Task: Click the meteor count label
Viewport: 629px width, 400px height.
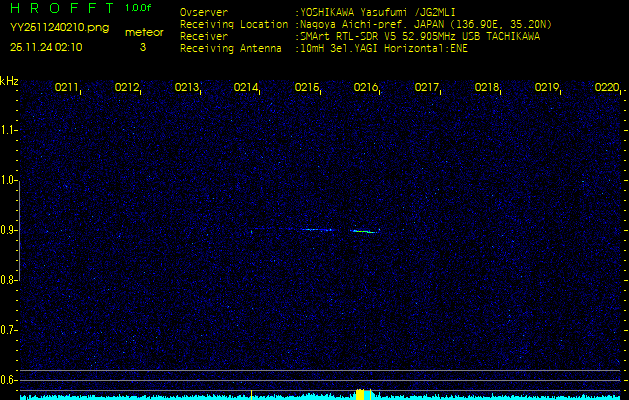Action: click(144, 32)
